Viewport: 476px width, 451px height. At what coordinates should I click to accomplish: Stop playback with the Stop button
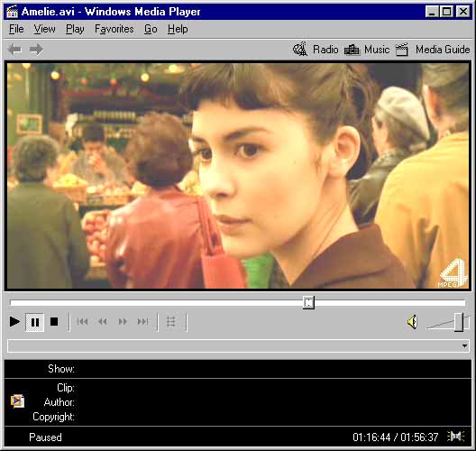coord(54,322)
